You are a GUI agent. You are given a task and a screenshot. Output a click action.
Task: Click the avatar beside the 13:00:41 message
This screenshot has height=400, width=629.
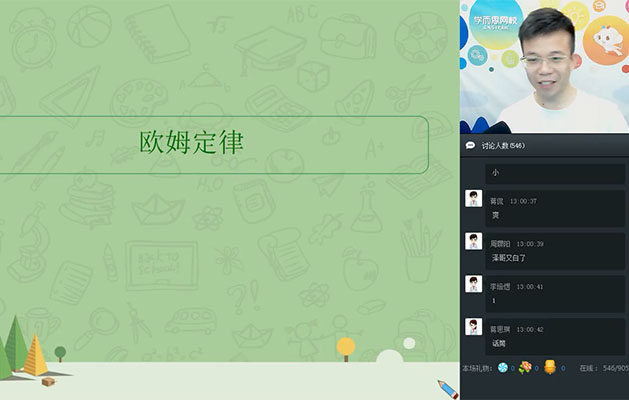tap(473, 284)
